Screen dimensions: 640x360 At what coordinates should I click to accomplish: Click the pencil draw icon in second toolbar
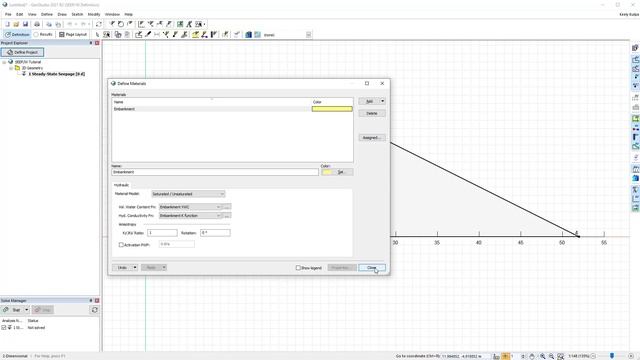click(148, 35)
